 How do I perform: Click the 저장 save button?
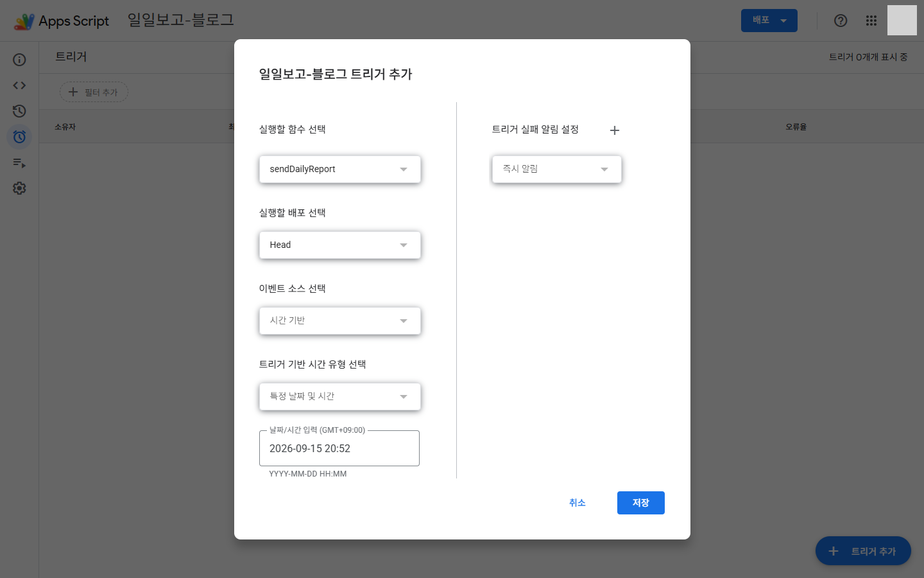[641, 503]
